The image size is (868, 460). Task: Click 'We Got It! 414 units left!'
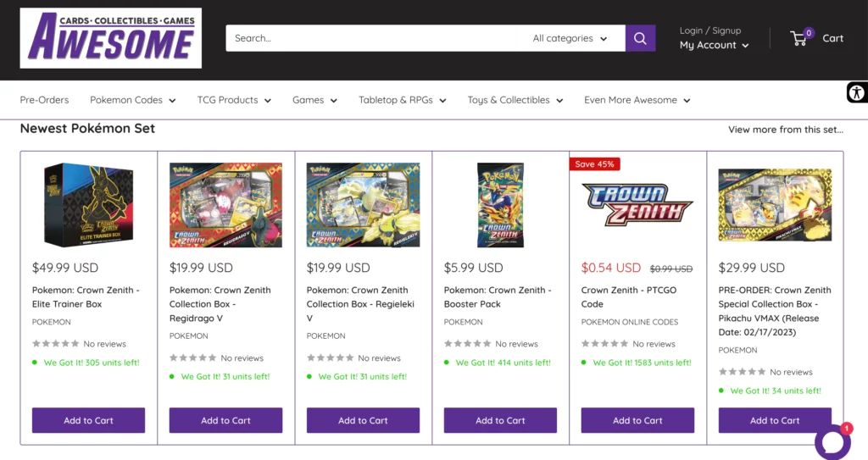click(504, 363)
